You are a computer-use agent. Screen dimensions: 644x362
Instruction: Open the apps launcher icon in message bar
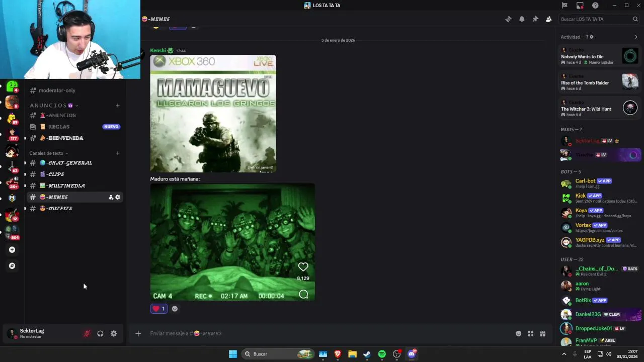click(530, 333)
